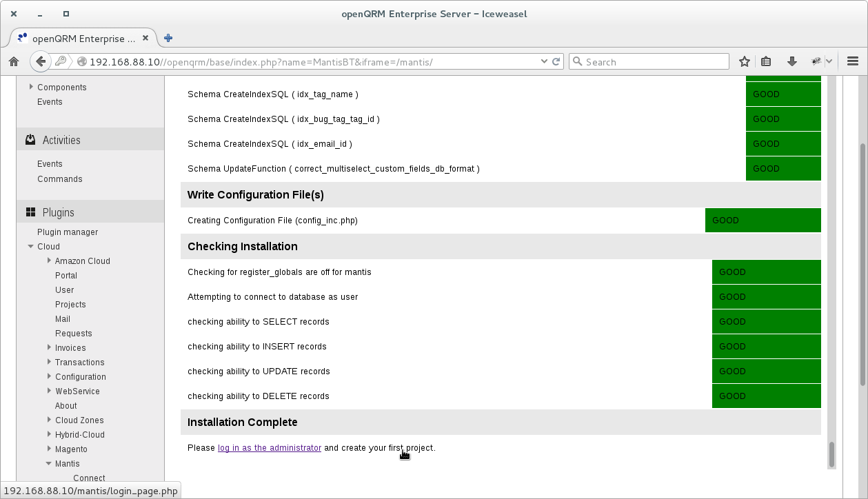868x499 pixels.
Task: Expand the Magento node
Action: coord(49,449)
